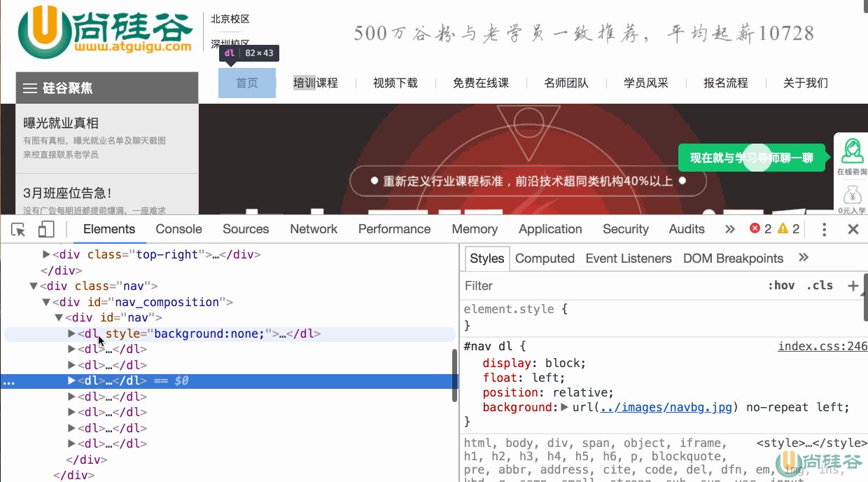868x482 pixels.
Task: Close the DevTools panel
Action: (853, 229)
